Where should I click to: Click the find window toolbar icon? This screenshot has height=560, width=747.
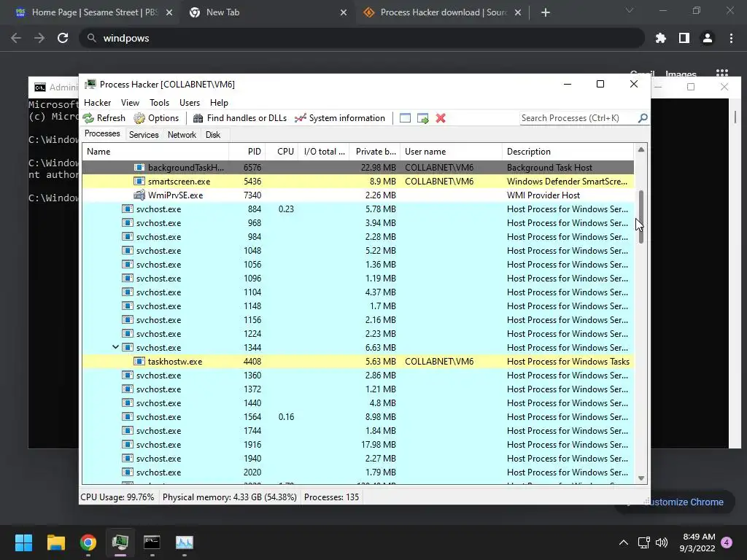click(x=405, y=118)
